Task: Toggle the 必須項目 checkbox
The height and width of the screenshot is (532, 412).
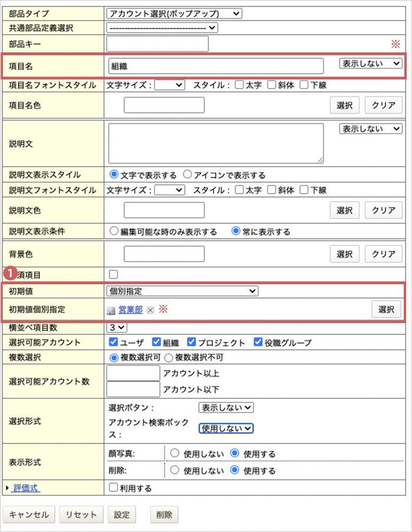Action: point(114,274)
